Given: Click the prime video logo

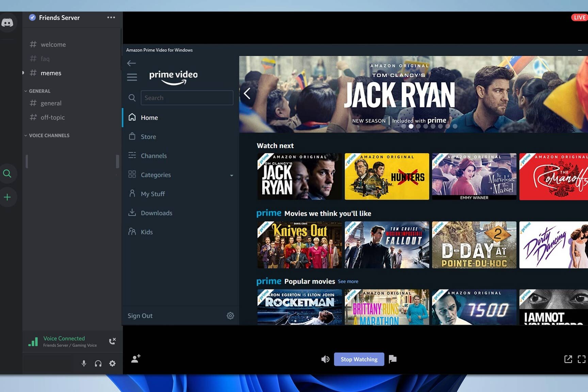Looking at the screenshot, I should [173, 78].
